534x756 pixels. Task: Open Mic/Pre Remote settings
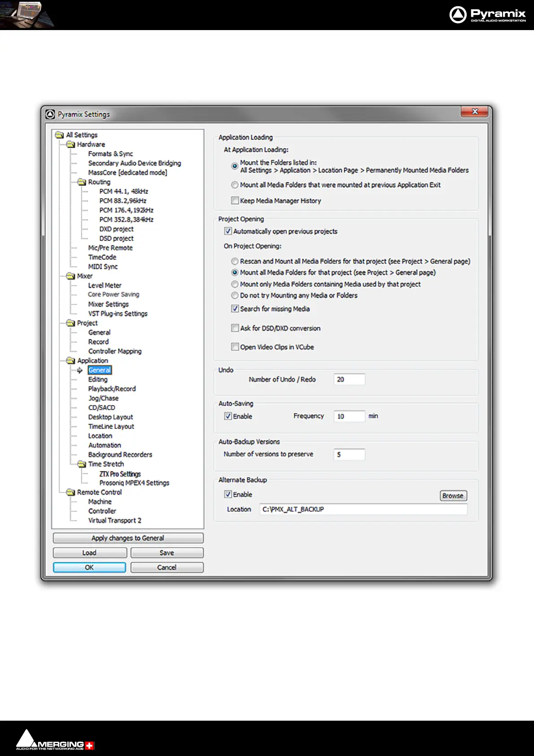click(110, 248)
